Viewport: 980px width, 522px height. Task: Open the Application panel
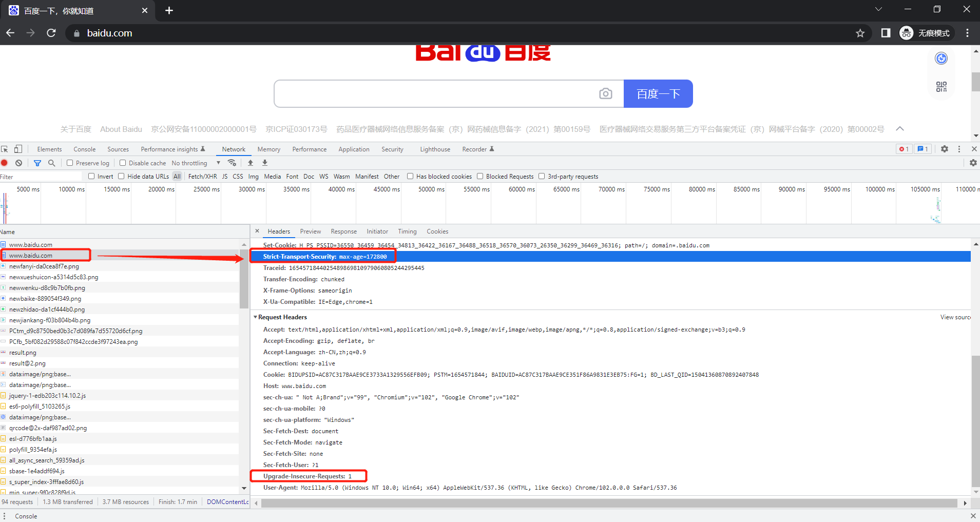click(354, 149)
